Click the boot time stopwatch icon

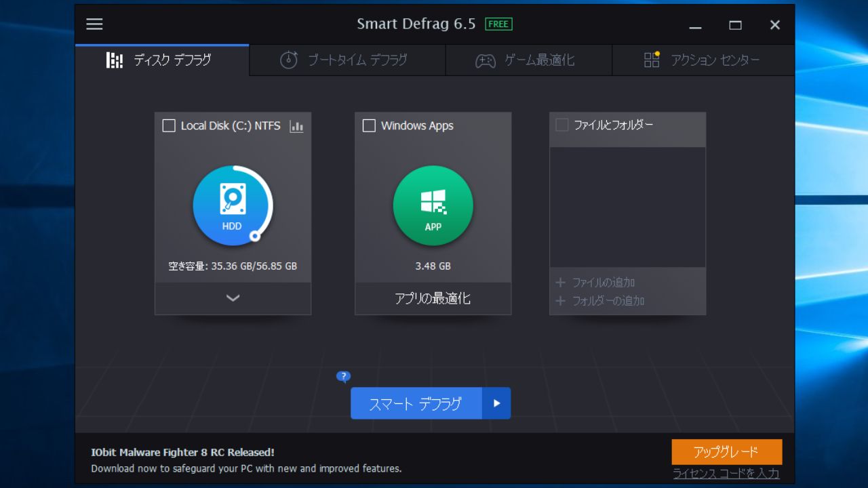(x=289, y=60)
